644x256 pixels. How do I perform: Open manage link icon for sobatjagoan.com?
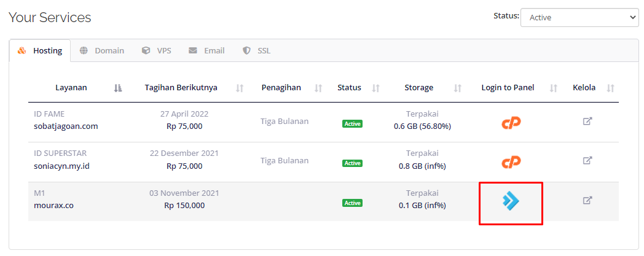click(587, 122)
